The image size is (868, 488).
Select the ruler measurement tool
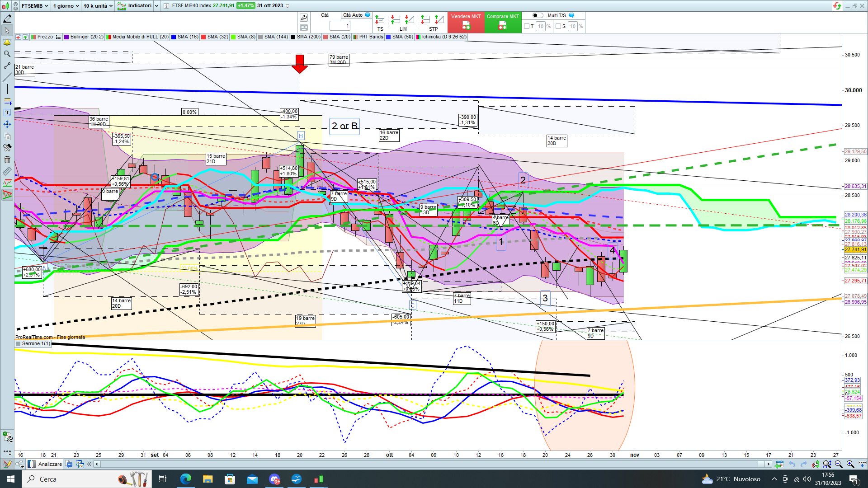[x=7, y=171]
